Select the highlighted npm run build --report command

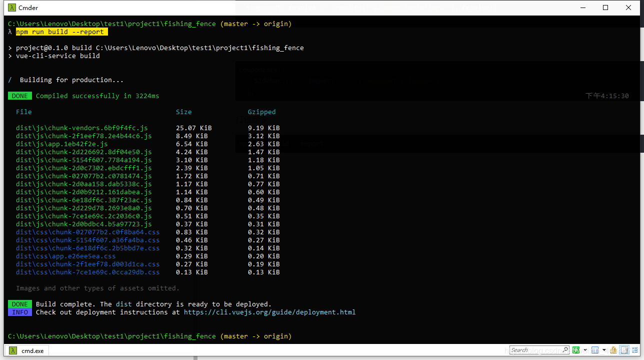click(x=62, y=32)
